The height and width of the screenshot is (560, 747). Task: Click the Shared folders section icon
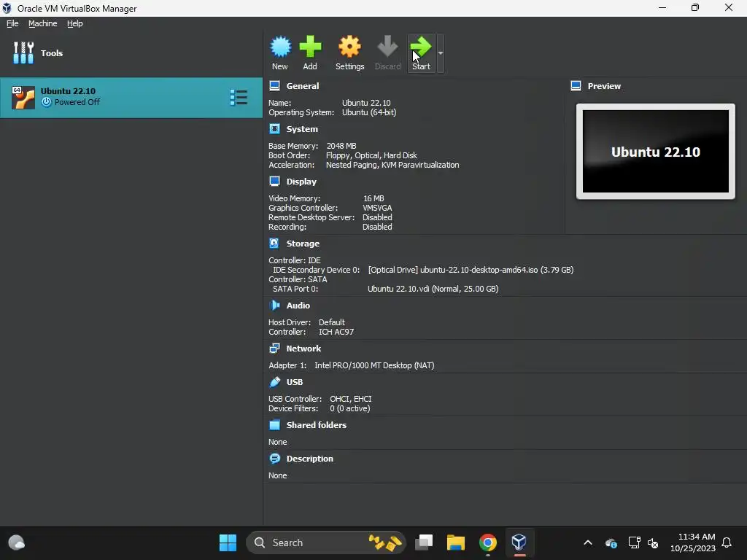point(274,425)
